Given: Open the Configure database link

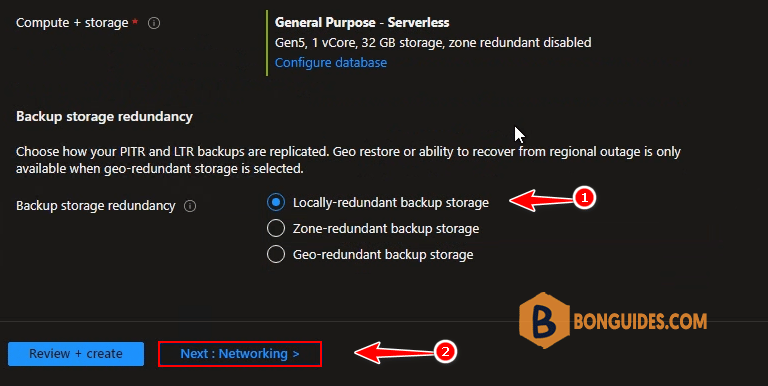Looking at the screenshot, I should tap(331, 63).
